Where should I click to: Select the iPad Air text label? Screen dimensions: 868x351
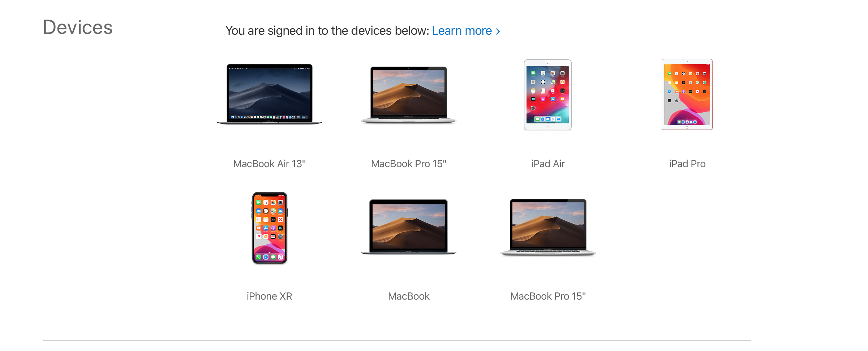pos(548,164)
